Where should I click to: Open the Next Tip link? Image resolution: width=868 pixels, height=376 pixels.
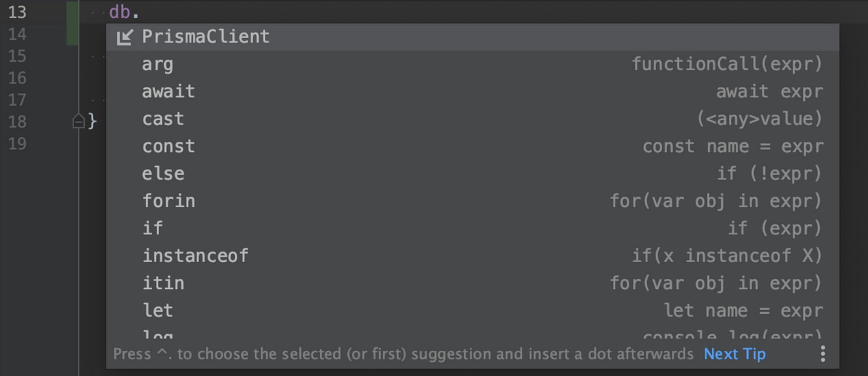coord(734,354)
